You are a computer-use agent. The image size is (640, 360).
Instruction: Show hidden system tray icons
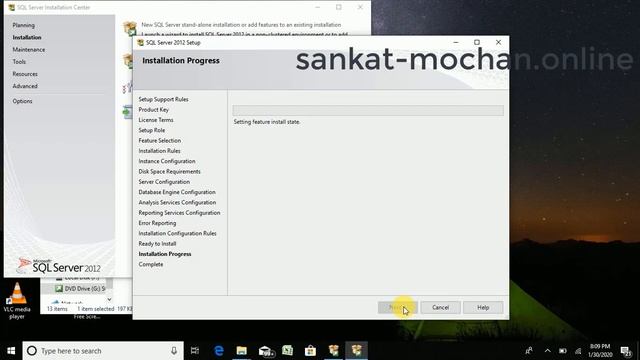pyautogui.click(x=547, y=351)
